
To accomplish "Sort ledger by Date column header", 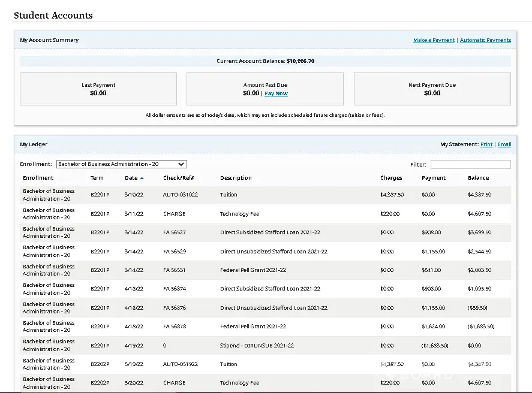I will (131, 178).
